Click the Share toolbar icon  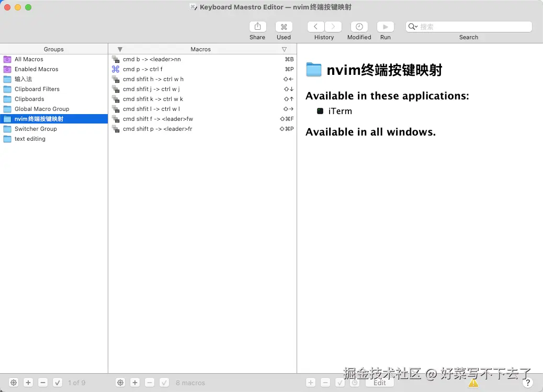[257, 27]
